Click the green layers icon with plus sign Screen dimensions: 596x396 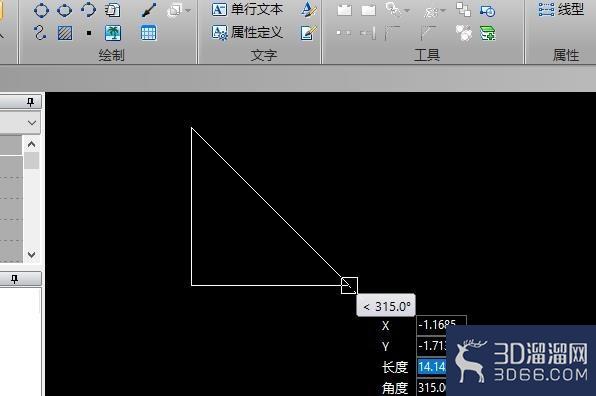coord(488,33)
